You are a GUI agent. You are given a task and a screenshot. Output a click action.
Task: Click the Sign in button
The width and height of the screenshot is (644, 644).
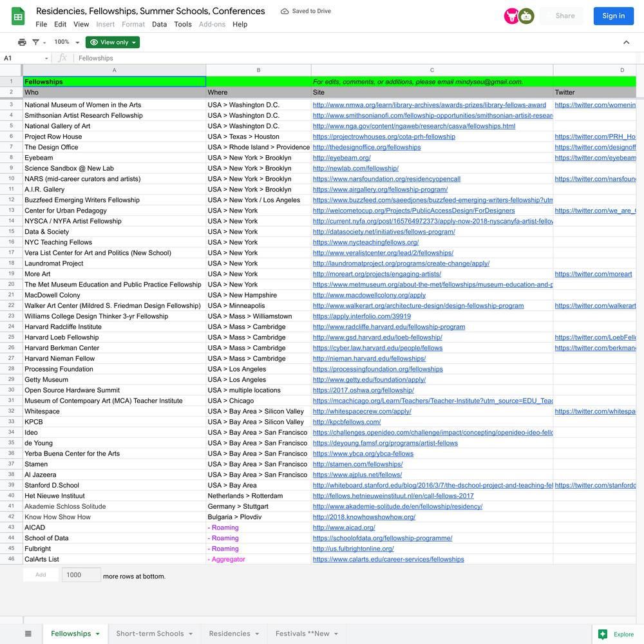pos(613,15)
